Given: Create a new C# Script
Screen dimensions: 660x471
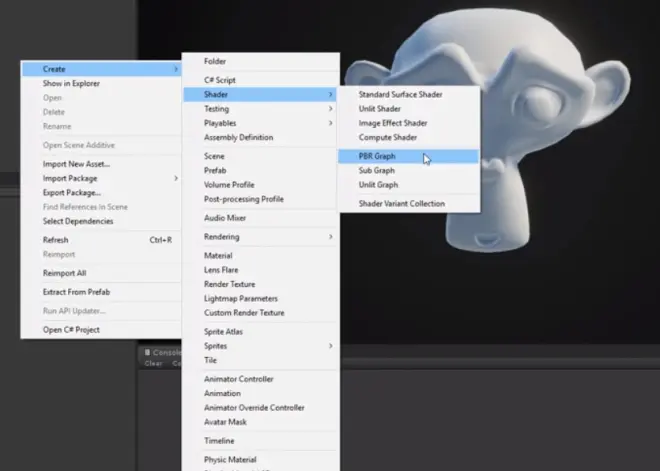Looking at the screenshot, I should point(261,80).
